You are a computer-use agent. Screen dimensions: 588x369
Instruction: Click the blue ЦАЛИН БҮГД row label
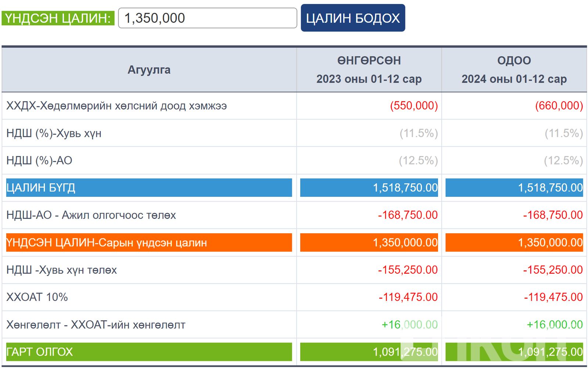click(149, 188)
